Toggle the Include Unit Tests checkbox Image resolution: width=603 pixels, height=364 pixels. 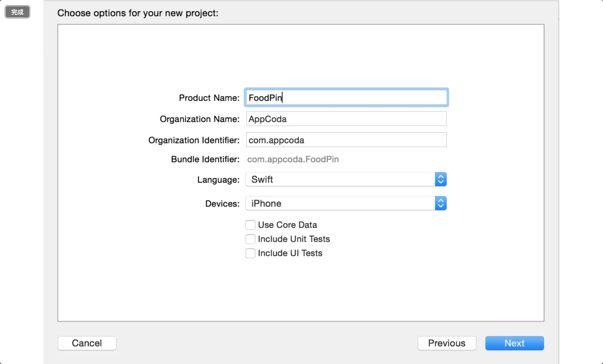[x=250, y=239]
